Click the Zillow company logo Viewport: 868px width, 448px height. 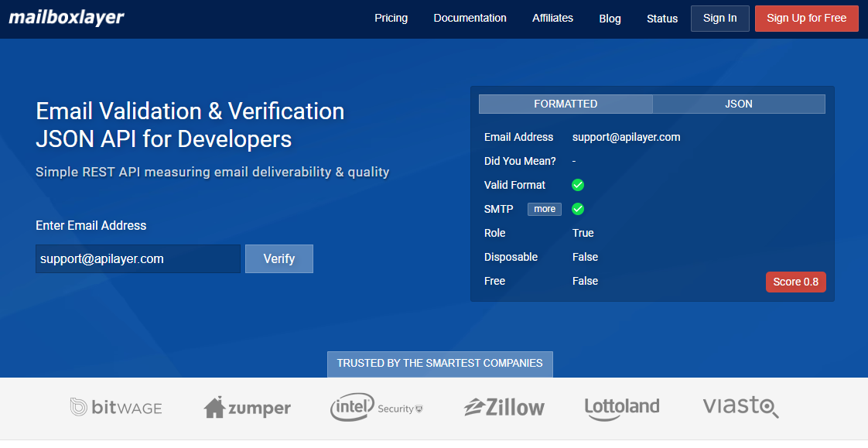tap(504, 407)
